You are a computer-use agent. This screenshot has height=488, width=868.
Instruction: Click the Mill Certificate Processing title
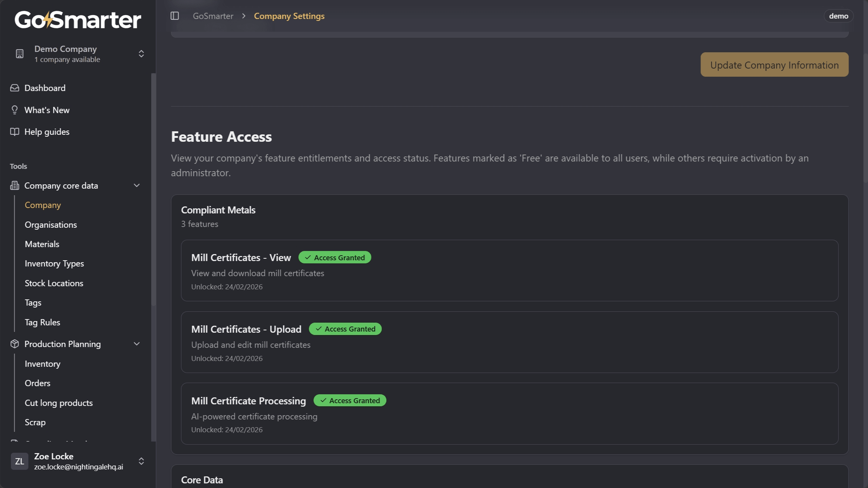tap(248, 401)
